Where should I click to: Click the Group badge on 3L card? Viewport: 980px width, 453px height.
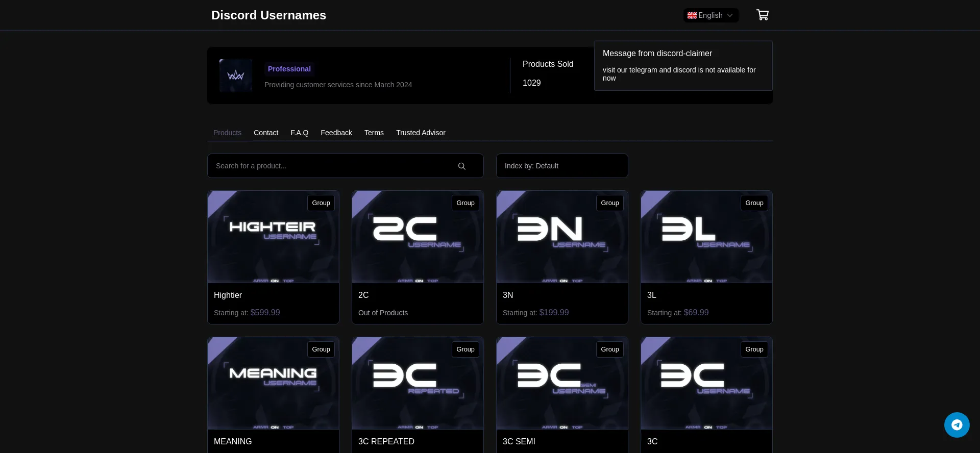[x=754, y=203]
